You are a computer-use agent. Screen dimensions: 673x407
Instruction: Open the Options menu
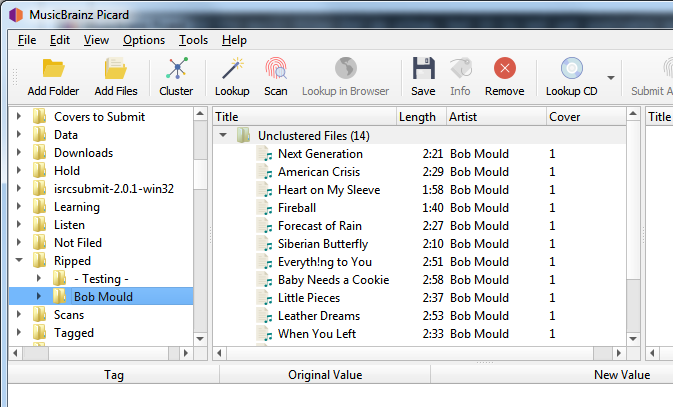144,40
